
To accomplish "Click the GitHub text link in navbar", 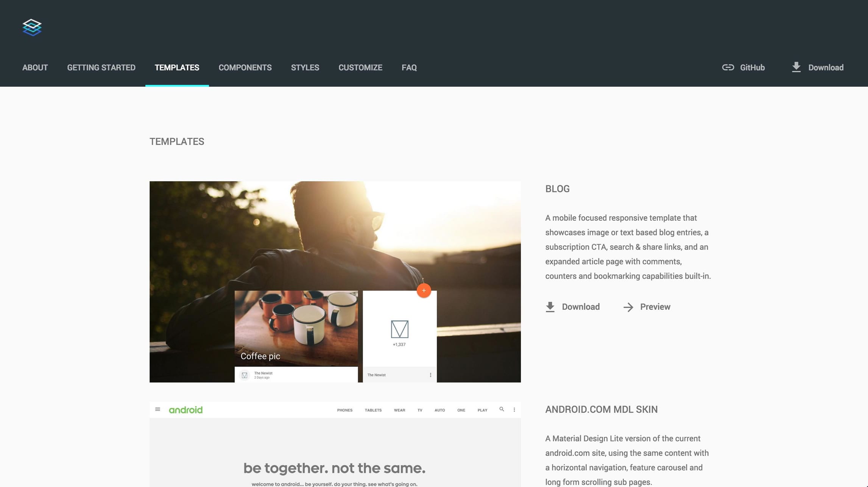I will tap(752, 67).
